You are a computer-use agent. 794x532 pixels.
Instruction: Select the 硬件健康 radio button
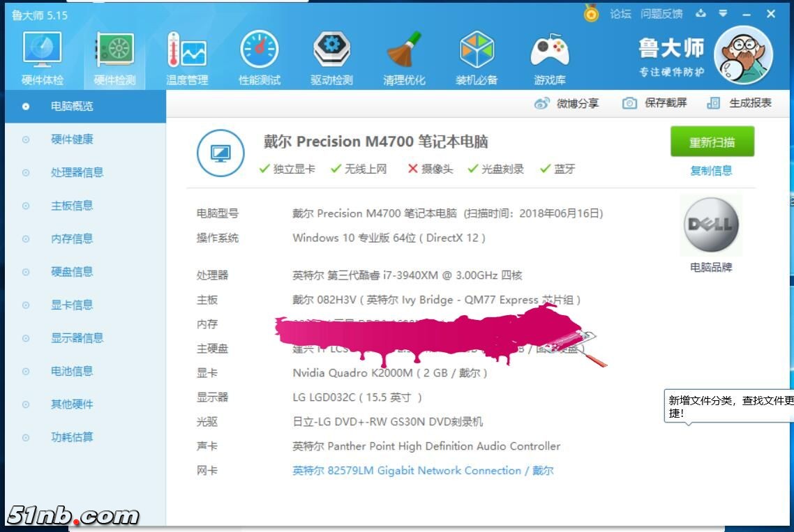25,139
